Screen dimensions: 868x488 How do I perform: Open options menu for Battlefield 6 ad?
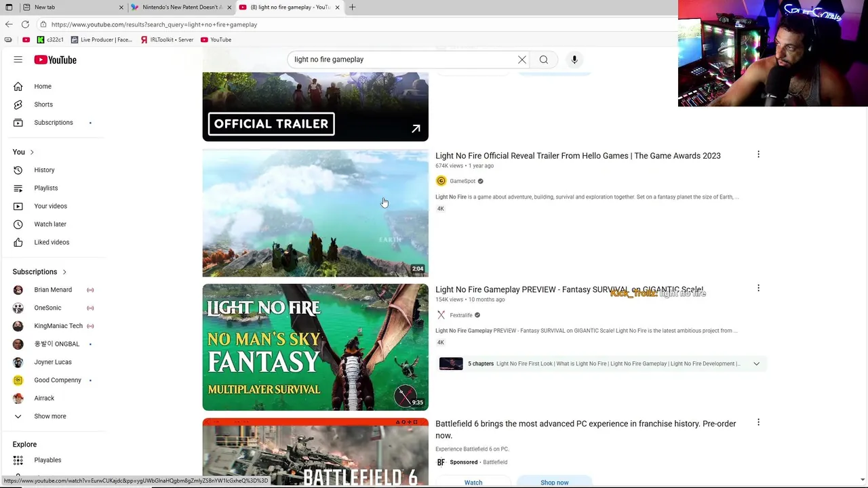point(758,422)
